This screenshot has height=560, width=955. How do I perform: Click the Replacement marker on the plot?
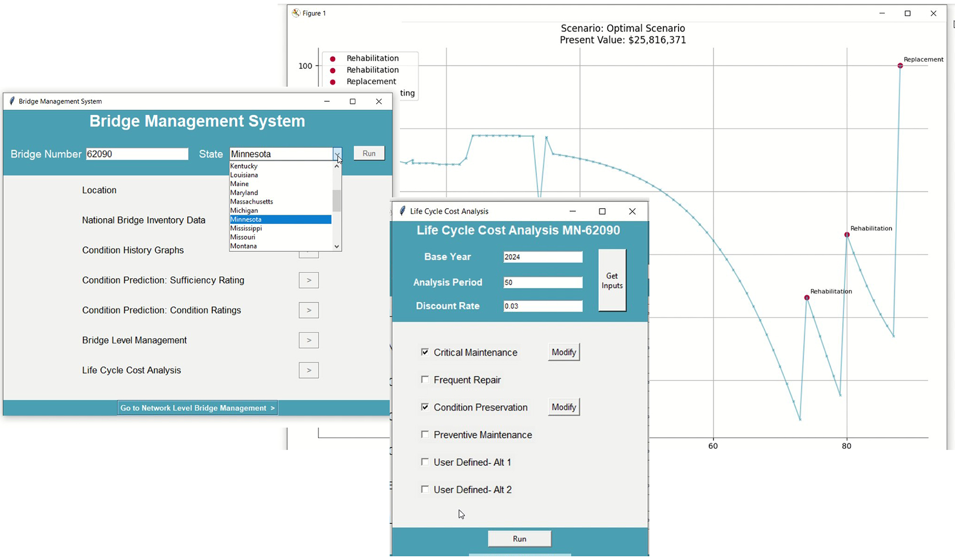coord(900,66)
